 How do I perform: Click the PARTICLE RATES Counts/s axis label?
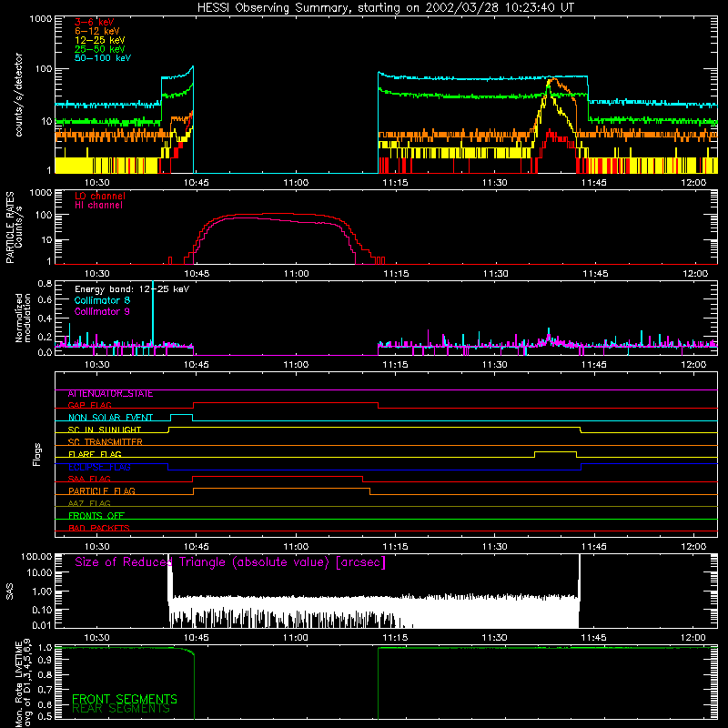coord(15,227)
